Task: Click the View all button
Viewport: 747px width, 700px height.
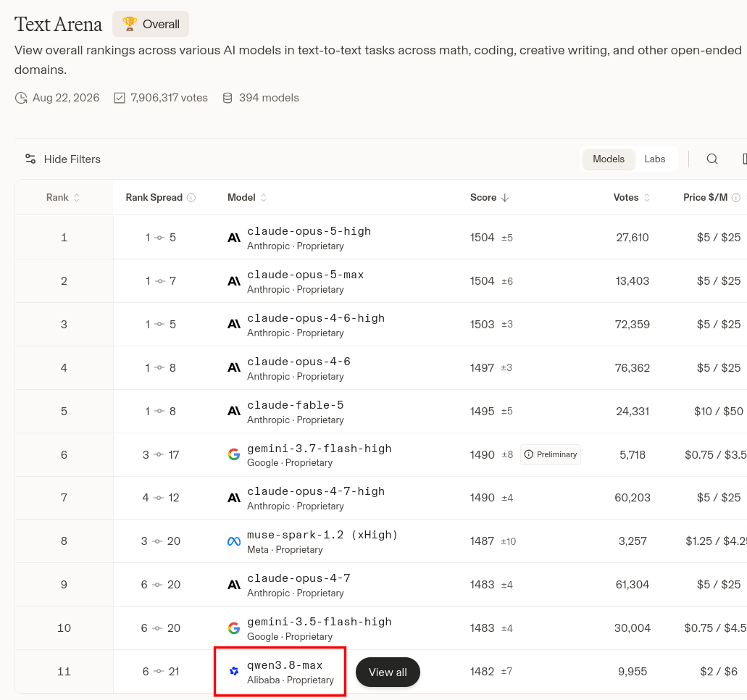Action: click(388, 672)
